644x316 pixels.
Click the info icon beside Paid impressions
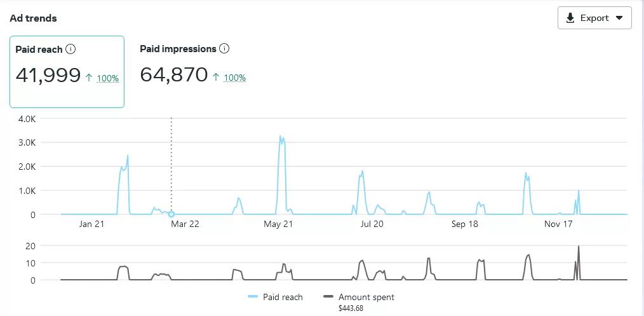[224, 49]
